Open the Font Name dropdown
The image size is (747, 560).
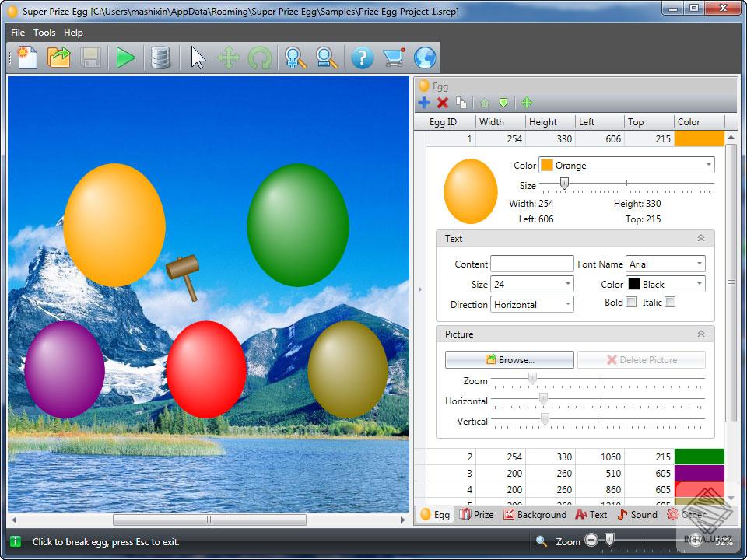click(665, 264)
